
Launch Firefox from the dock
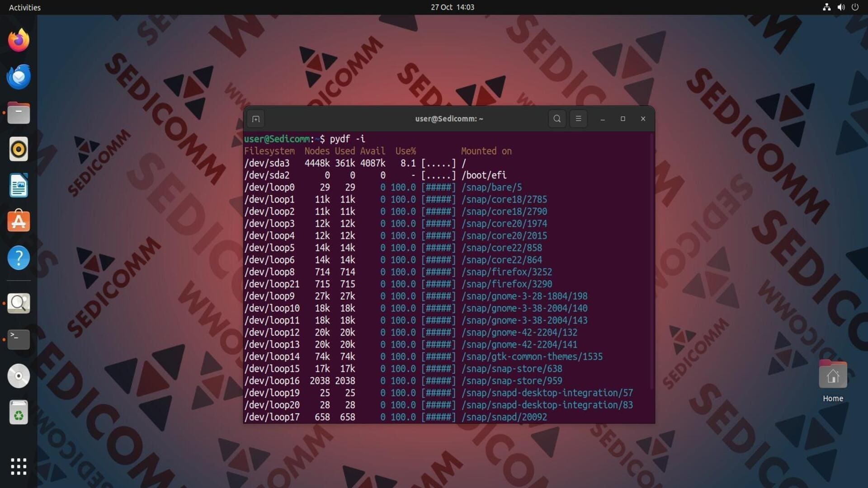pyautogui.click(x=19, y=40)
